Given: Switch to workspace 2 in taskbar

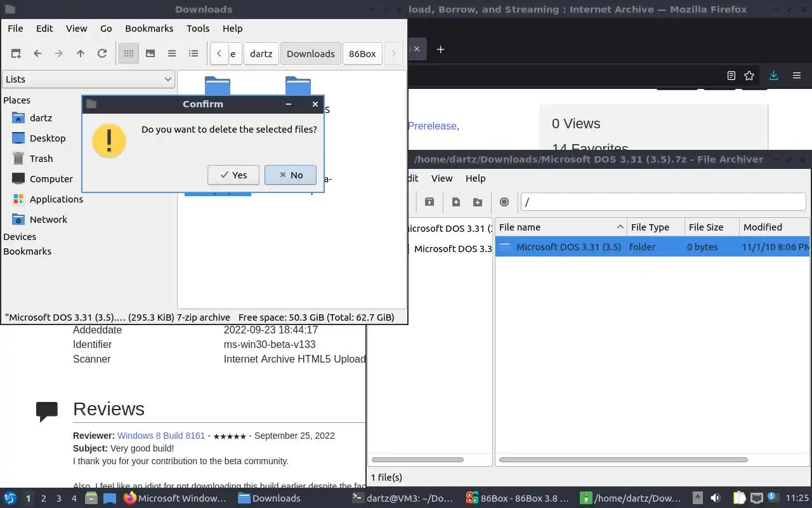Looking at the screenshot, I should (43, 498).
